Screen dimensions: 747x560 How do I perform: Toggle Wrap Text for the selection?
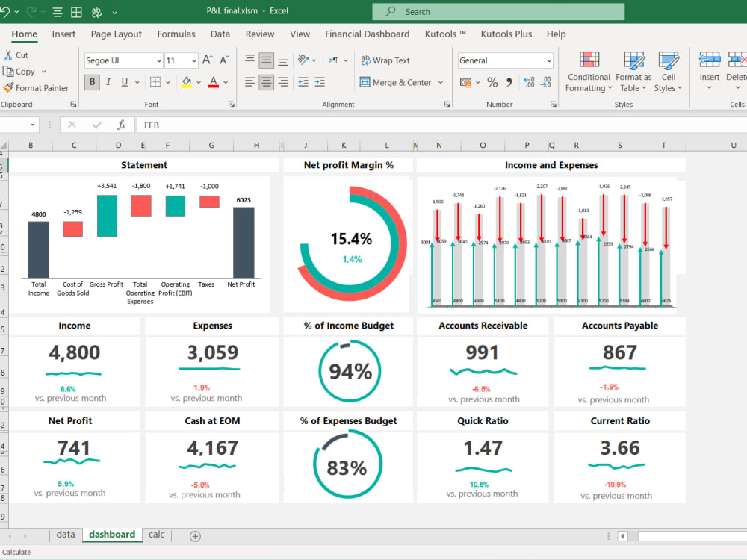click(385, 60)
